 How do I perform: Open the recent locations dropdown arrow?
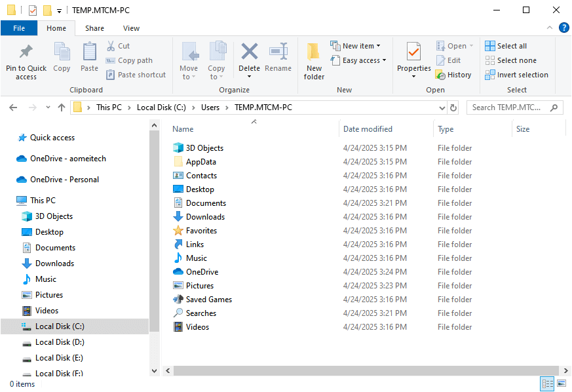click(48, 108)
